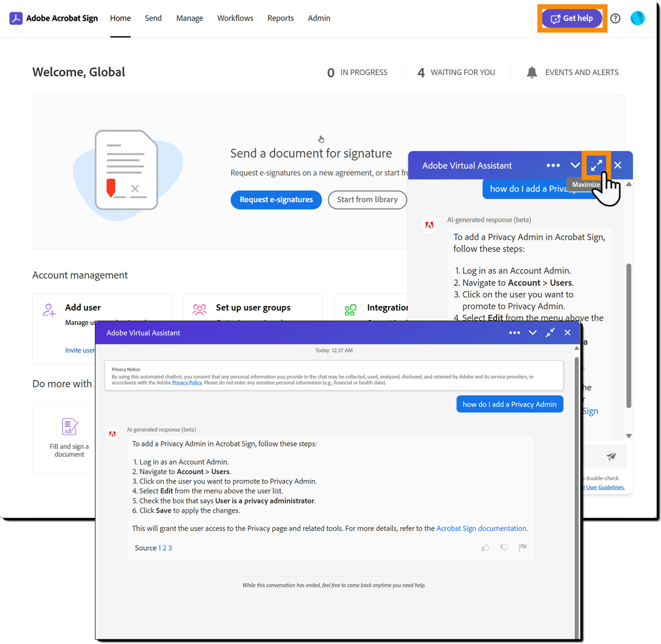Click the Adobe avatar in large assistant window
This screenshot has width=661, height=644.
pos(112,434)
